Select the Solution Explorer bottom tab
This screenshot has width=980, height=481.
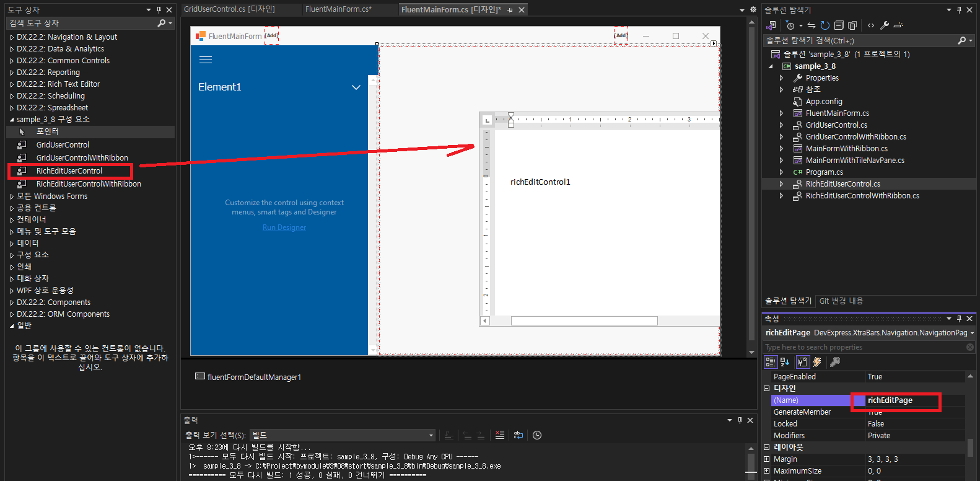click(x=788, y=301)
